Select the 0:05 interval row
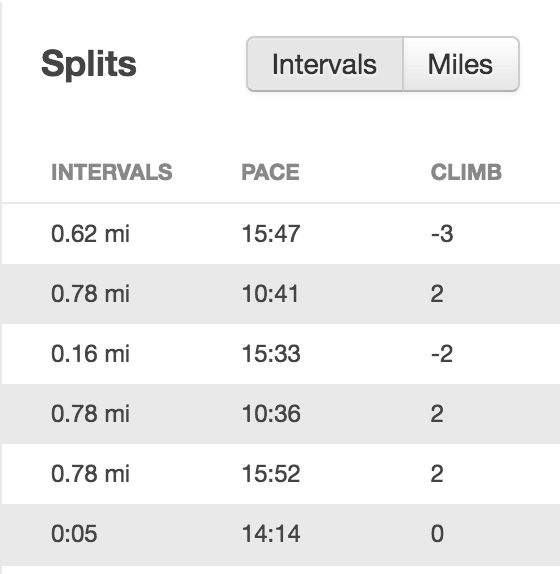This screenshot has width=560, height=574. (281, 534)
